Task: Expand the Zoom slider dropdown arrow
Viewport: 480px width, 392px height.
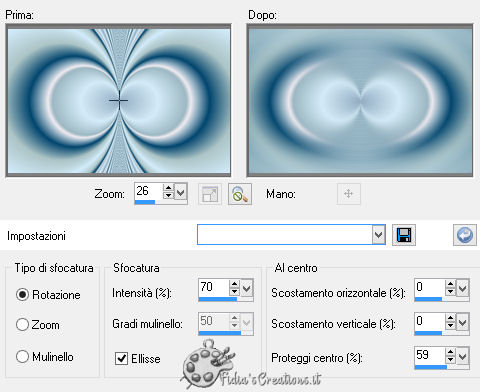Action: (x=180, y=192)
